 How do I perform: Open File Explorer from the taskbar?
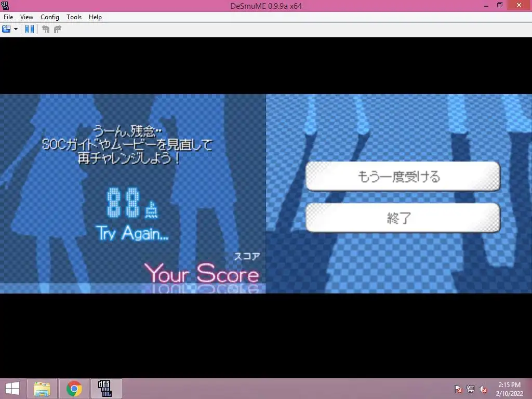[x=42, y=389]
